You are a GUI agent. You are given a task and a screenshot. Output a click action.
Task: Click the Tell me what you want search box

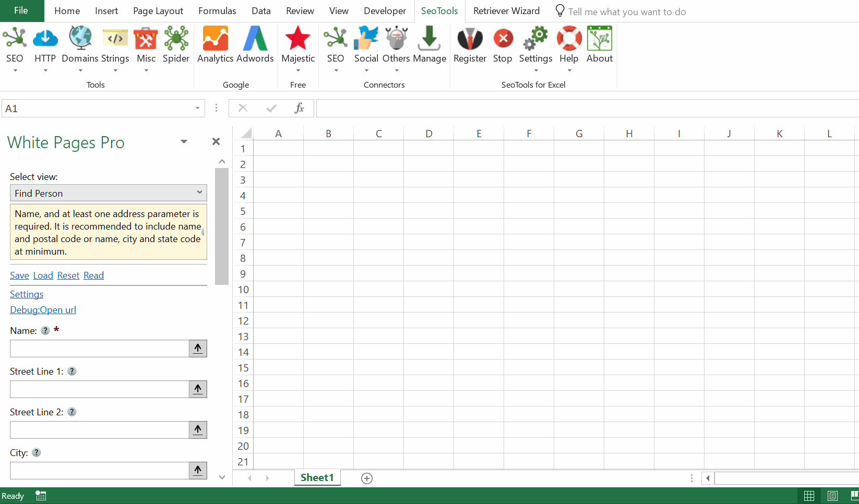(x=627, y=11)
